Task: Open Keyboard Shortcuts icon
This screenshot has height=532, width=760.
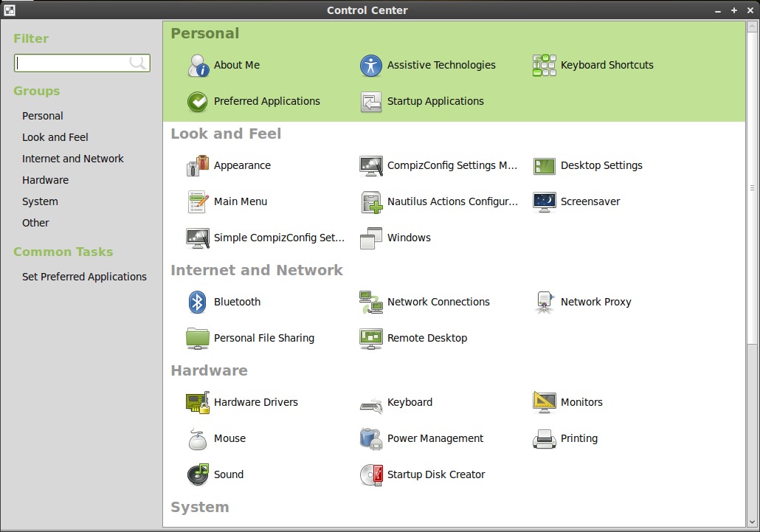Action: coord(545,66)
